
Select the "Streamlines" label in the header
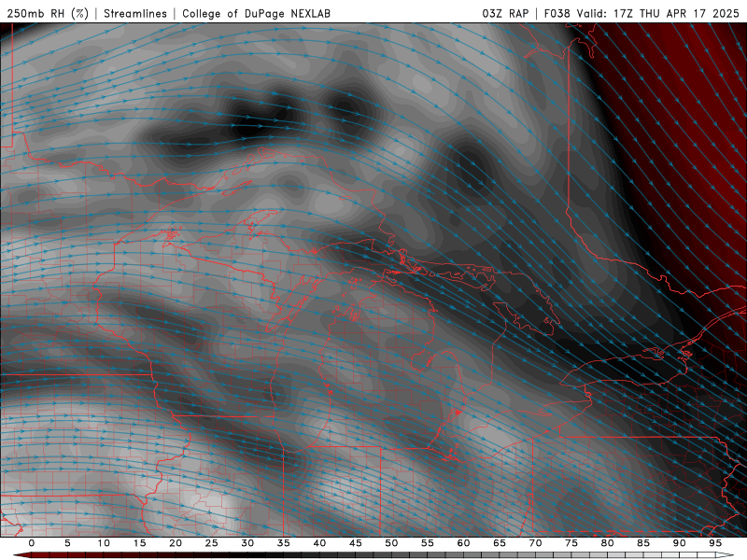(135, 14)
